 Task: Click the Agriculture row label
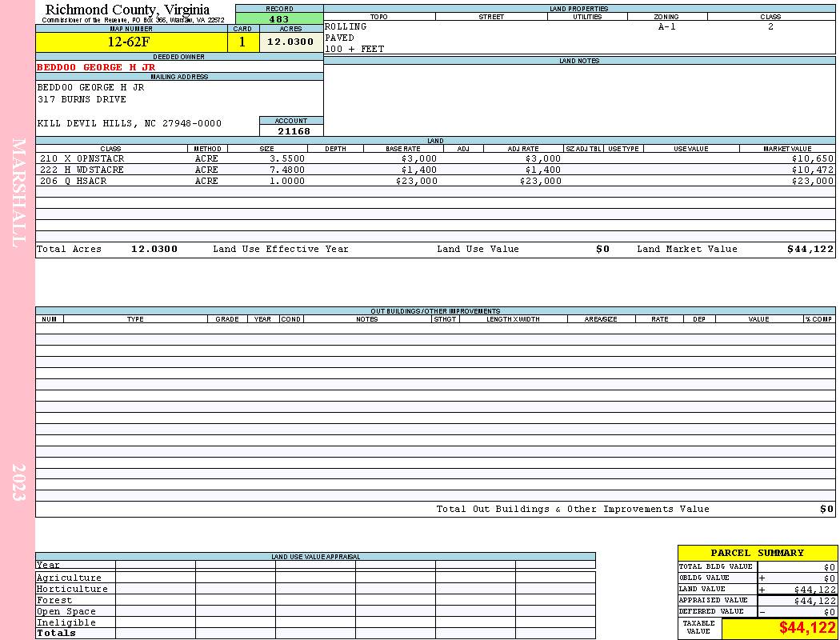click(69, 578)
